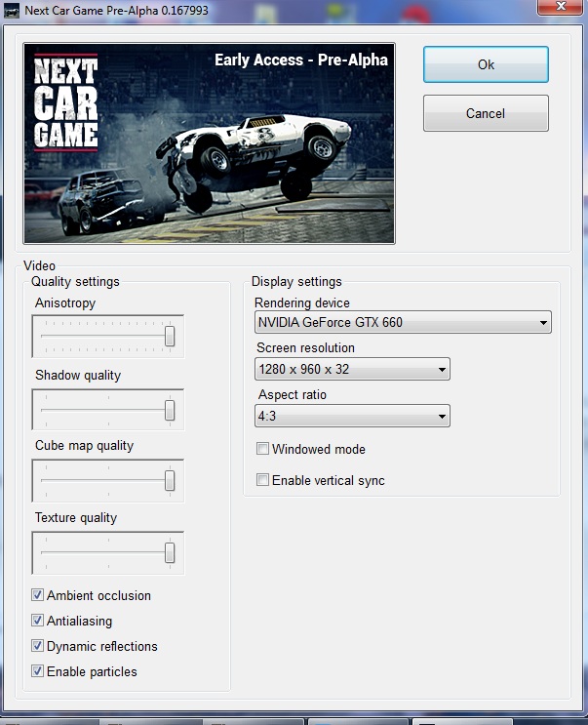Image resolution: width=588 pixels, height=725 pixels.
Task: Open the Aspect ratio dropdown
Action: coord(352,416)
